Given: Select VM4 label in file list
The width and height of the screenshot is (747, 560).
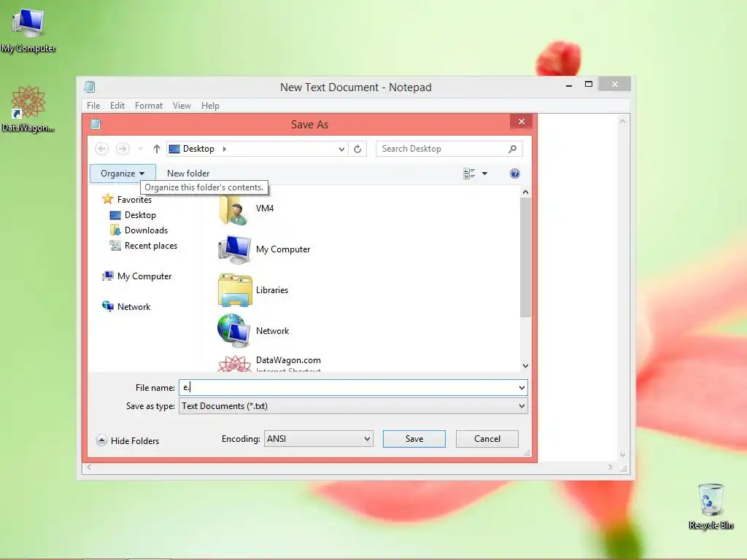Looking at the screenshot, I should [x=265, y=209].
